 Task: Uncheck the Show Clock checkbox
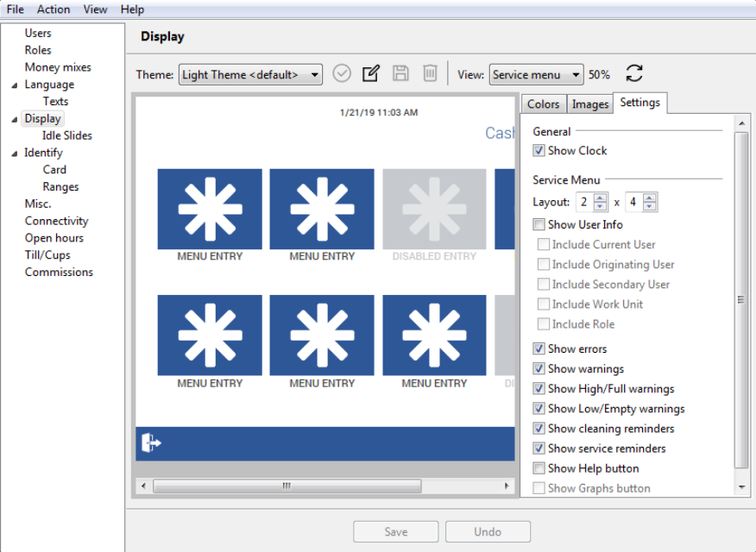(539, 151)
